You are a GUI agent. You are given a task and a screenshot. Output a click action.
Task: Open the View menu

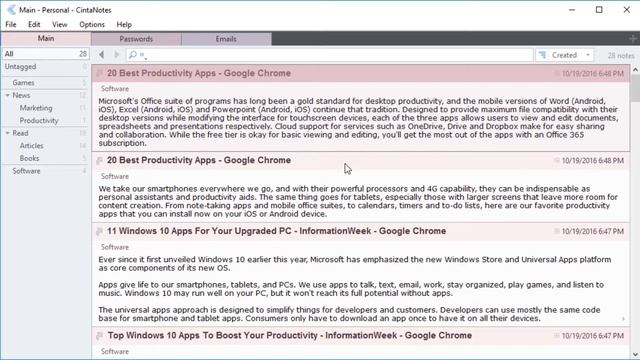click(60, 24)
